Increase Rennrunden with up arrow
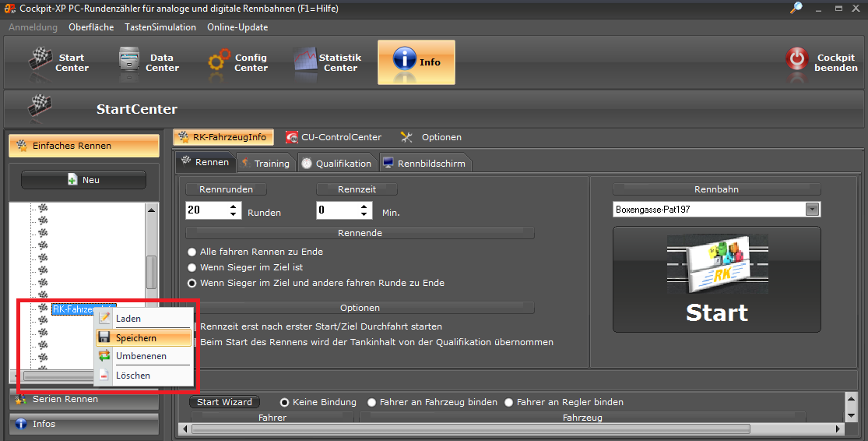Image resolution: width=868 pixels, height=441 pixels. coord(234,206)
